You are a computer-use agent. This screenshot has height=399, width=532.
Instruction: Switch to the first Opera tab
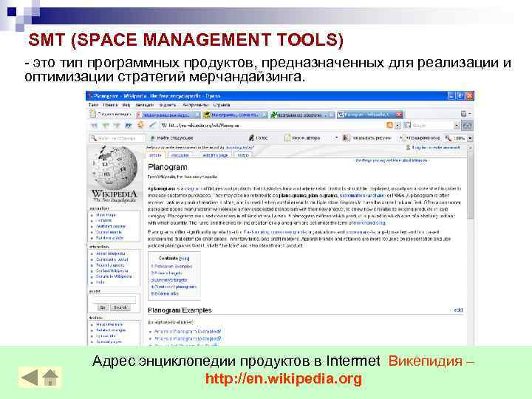click(x=168, y=115)
